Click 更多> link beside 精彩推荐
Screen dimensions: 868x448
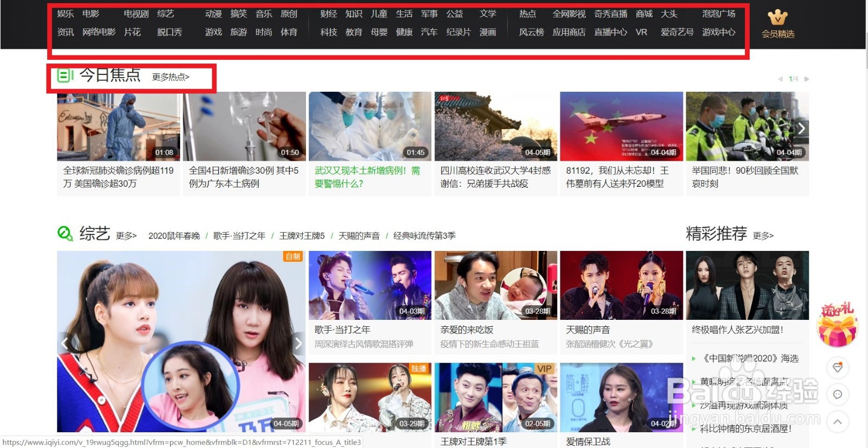pyautogui.click(x=763, y=236)
